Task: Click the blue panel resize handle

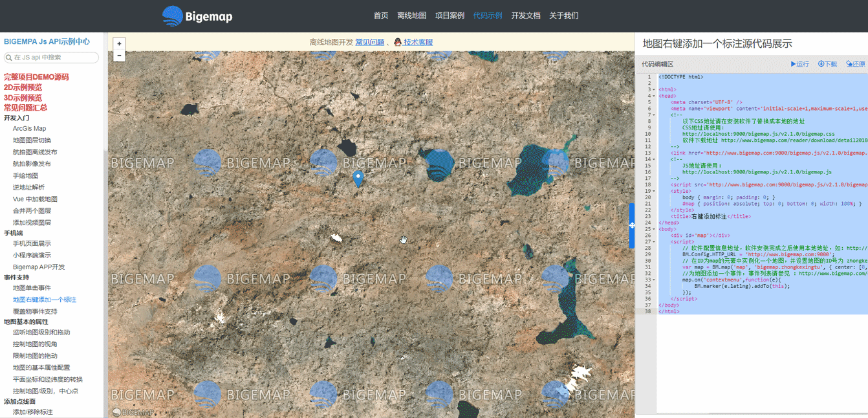Action: [632, 225]
